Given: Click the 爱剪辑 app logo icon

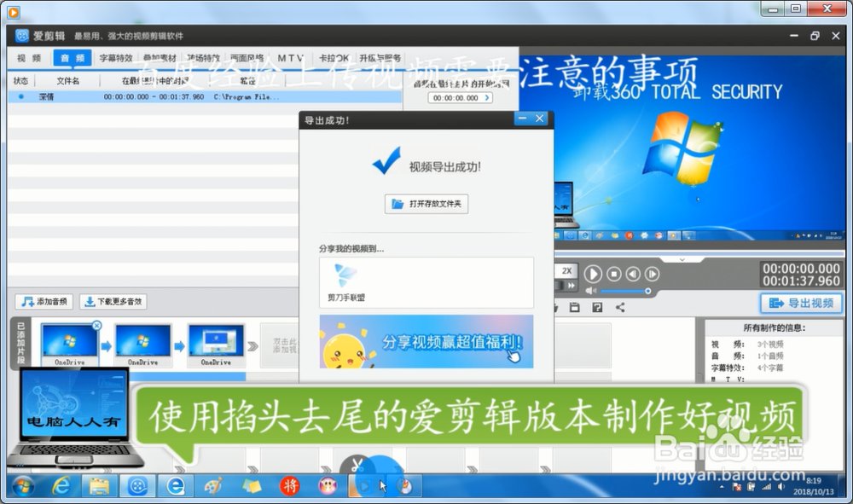Looking at the screenshot, I should pyautogui.click(x=22, y=36).
